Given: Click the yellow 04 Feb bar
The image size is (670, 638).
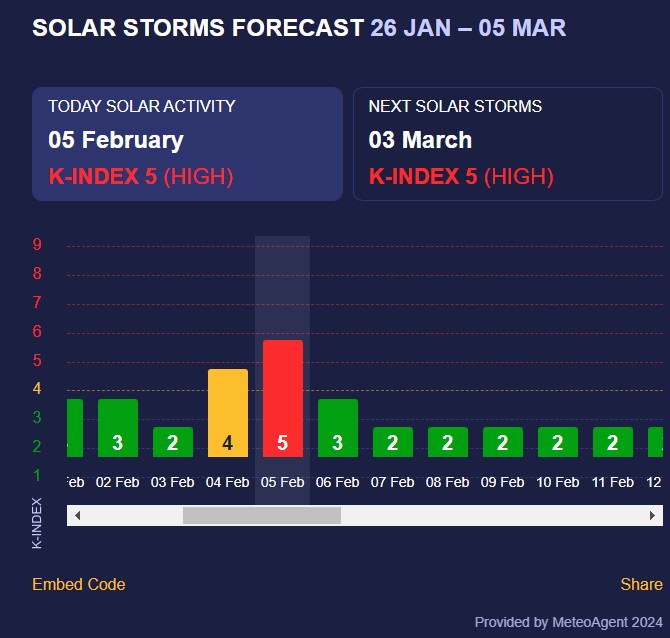Looking at the screenshot, I should 227,412.
